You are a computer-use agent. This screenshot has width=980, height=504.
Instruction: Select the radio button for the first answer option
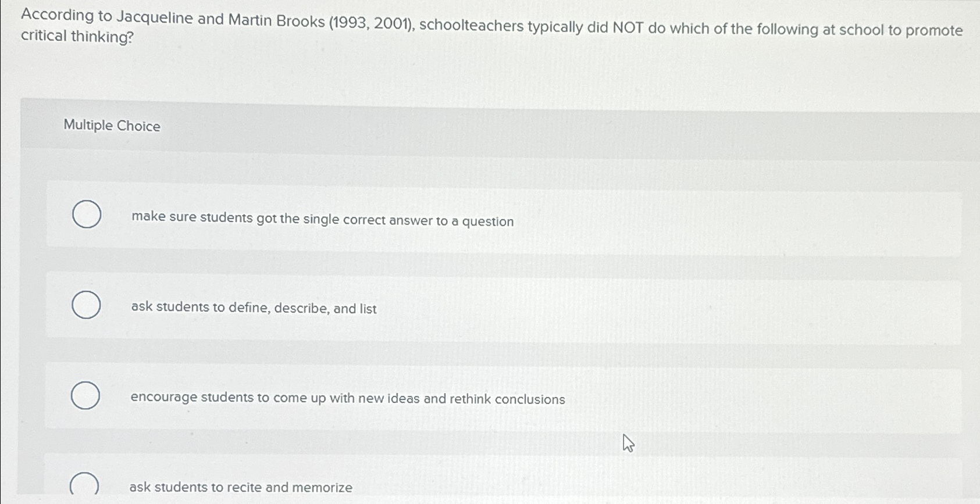tap(85, 215)
